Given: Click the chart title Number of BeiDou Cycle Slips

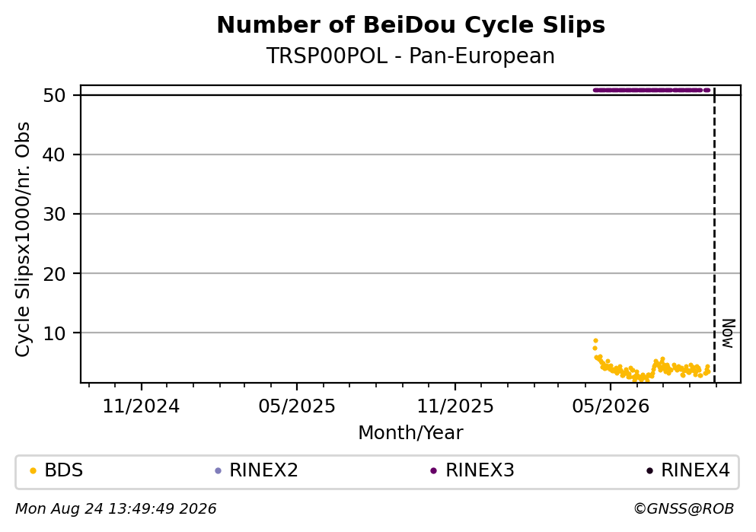Looking at the screenshot, I should click(411, 25).
